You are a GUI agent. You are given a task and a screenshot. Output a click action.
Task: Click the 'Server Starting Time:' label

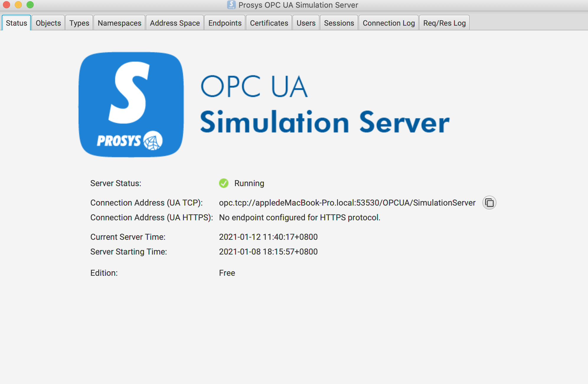(x=129, y=252)
